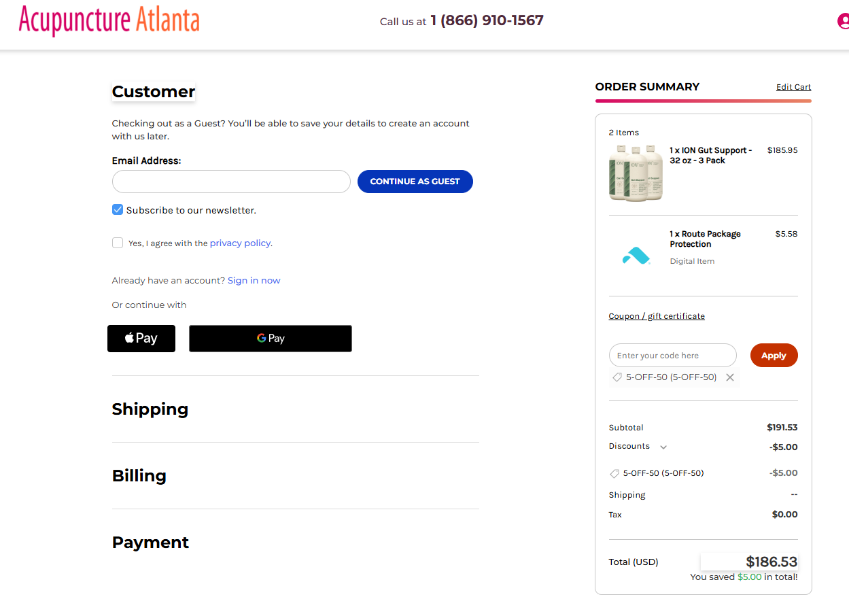Open the Payment section
Screen dimensions: 849x616
click(x=150, y=543)
